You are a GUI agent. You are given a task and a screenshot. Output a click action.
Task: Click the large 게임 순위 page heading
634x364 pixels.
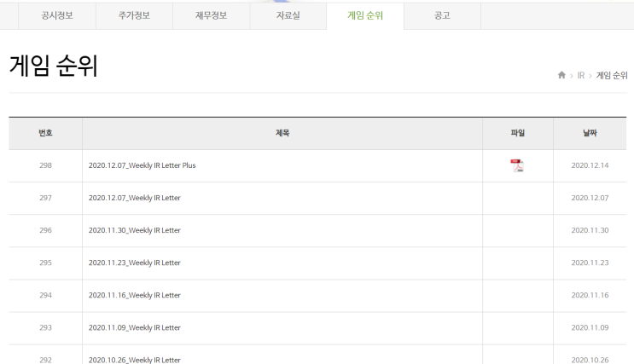(54, 66)
